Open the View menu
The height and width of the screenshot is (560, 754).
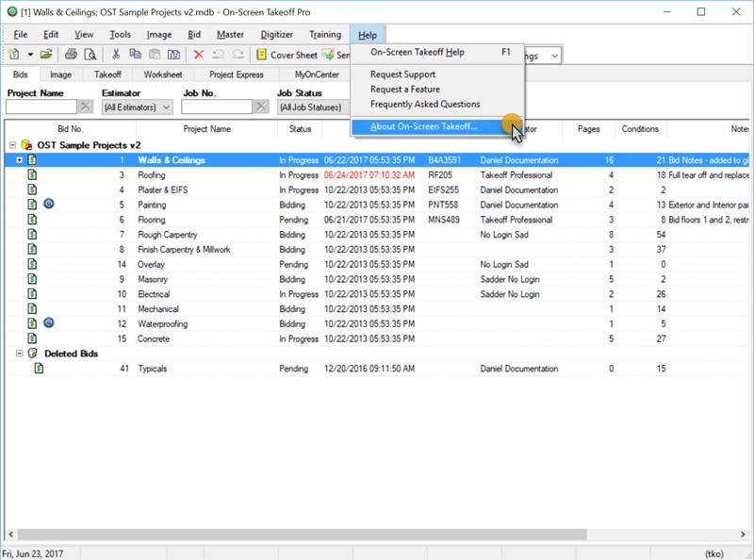(84, 35)
